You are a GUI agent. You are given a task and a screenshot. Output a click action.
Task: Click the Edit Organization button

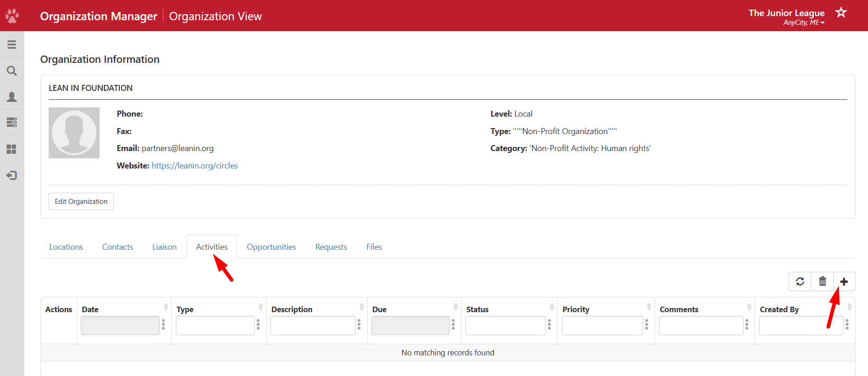[x=81, y=202]
